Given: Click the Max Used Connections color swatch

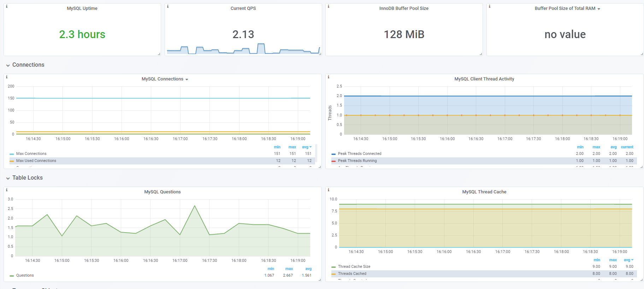Looking at the screenshot, I should (12, 161).
